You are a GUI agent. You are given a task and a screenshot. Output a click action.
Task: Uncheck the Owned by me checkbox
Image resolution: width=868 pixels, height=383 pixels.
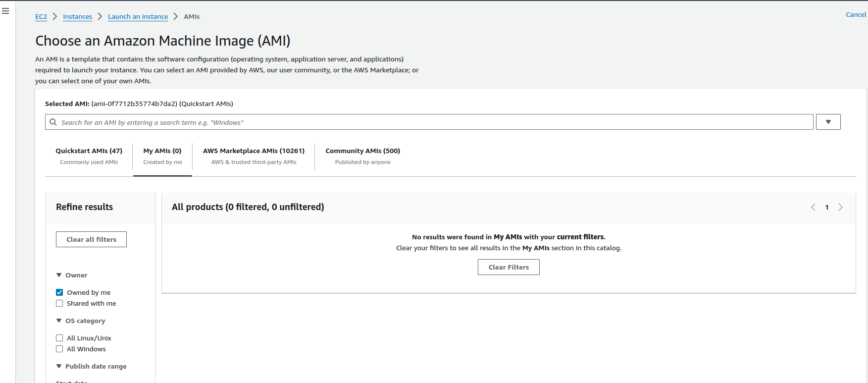(59, 292)
